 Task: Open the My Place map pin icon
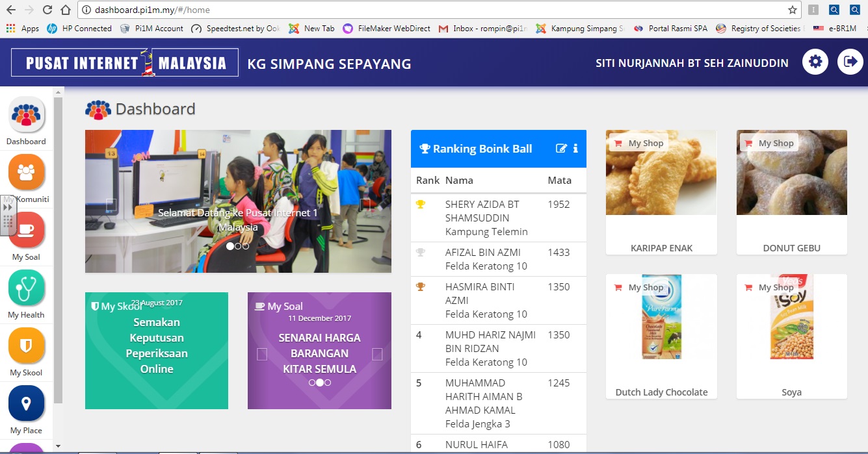tap(26, 404)
